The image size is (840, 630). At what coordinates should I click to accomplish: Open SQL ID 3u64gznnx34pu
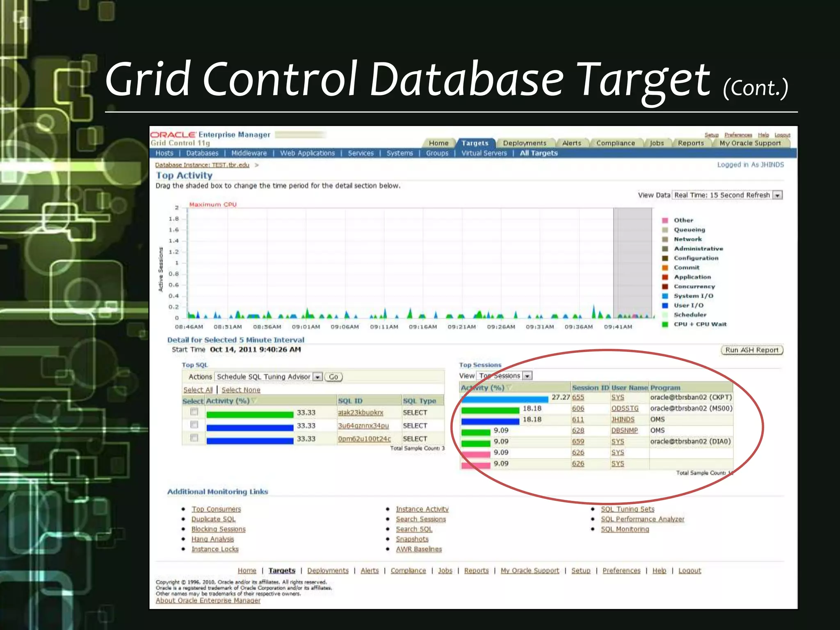tap(363, 426)
